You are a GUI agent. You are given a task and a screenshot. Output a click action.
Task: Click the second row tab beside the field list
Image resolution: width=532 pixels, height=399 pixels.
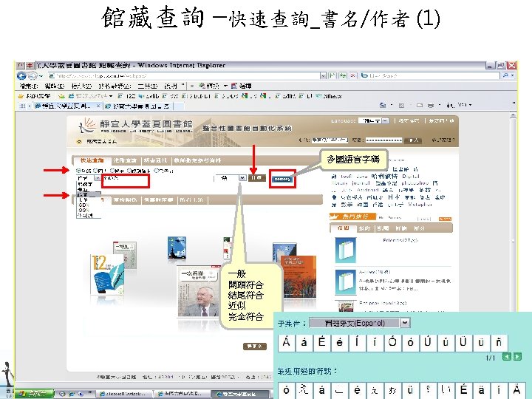pyautogui.click(x=126, y=200)
